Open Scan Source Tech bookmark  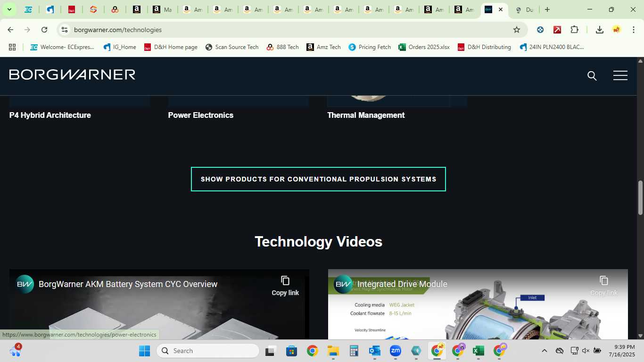232,47
